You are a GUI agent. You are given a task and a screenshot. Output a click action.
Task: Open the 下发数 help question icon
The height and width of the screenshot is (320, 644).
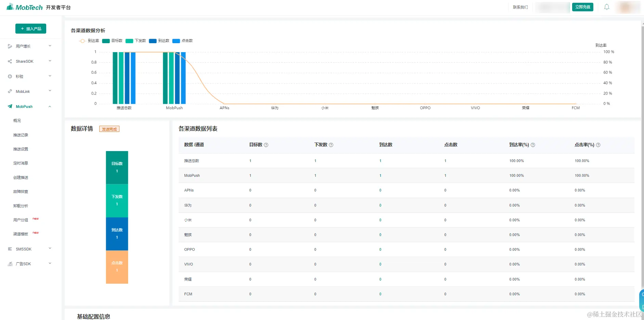pyautogui.click(x=331, y=145)
